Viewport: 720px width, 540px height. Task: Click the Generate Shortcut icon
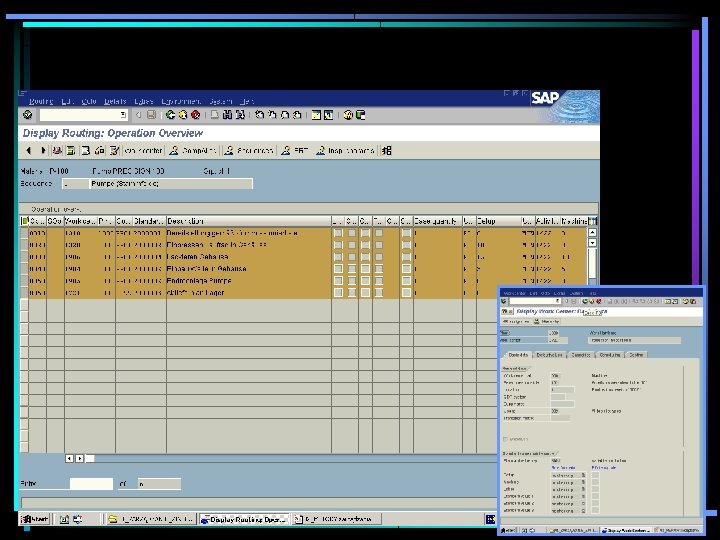coord(328,115)
